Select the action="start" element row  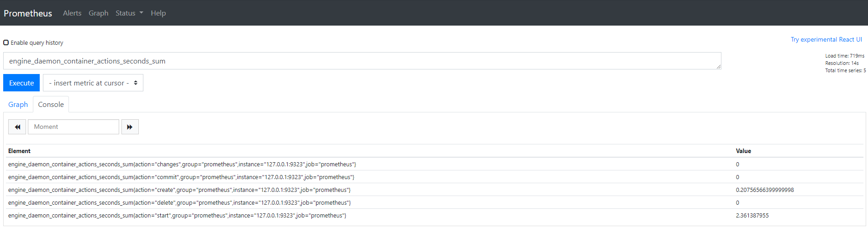[x=435, y=215]
